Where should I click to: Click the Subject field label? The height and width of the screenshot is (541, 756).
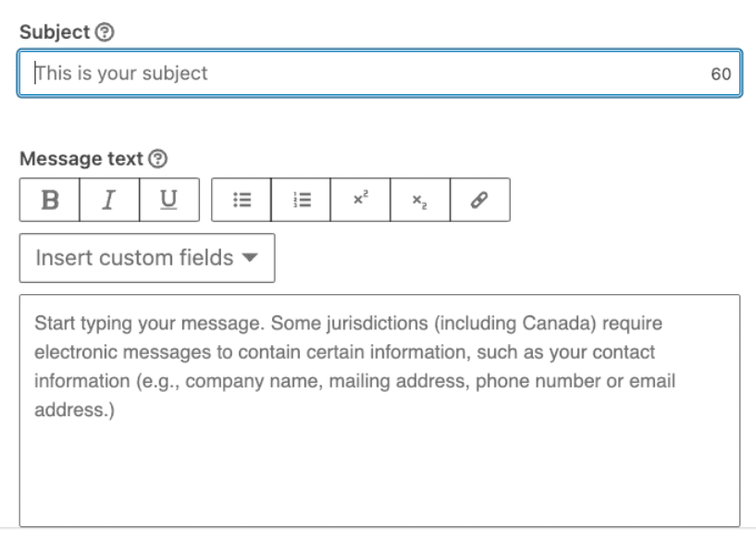55,31
